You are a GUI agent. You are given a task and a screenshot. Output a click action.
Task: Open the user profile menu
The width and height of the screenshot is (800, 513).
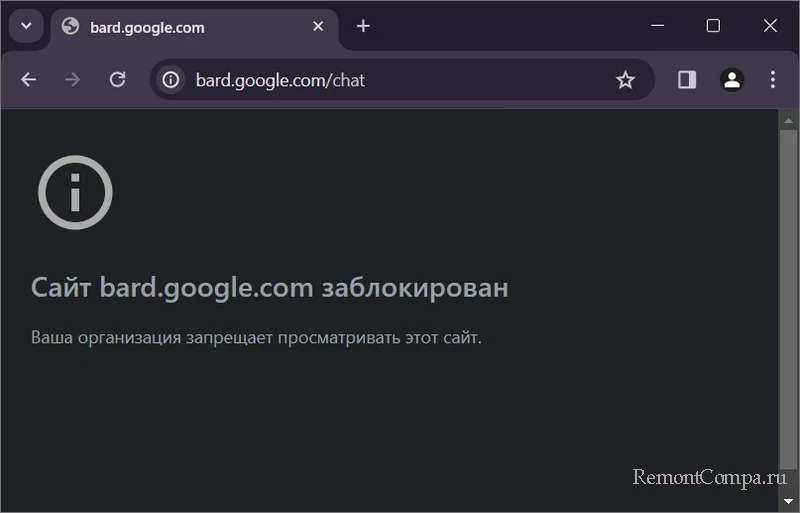tap(732, 80)
